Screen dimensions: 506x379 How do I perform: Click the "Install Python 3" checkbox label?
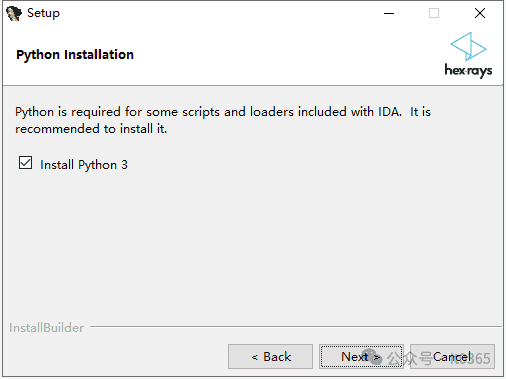(x=84, y=165)
